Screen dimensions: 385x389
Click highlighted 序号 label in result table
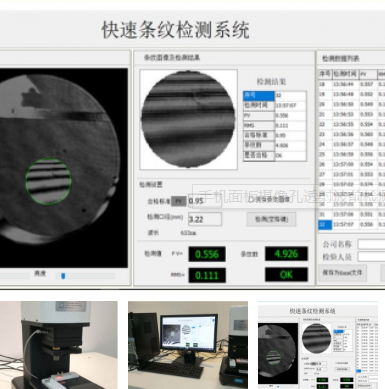point(259,95)
